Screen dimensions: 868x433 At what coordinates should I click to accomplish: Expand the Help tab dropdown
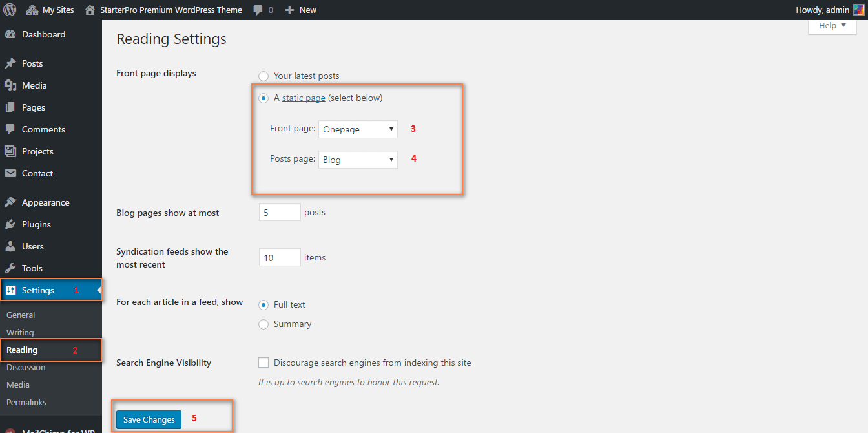832,26
